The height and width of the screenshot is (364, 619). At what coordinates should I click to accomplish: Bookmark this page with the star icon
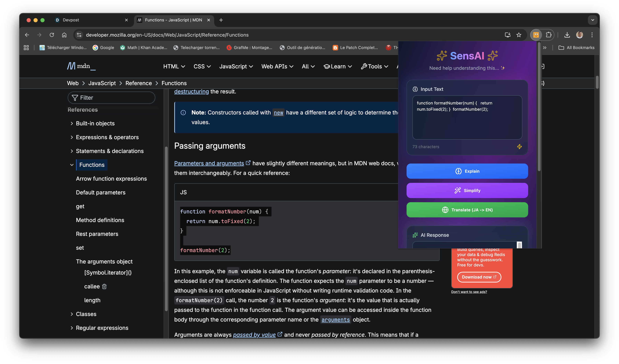518,35
